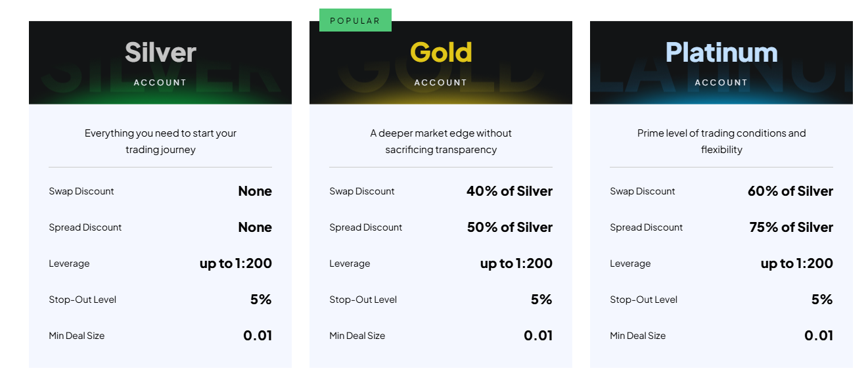The image size is (868, 381).
Task: Click Silver's Swap Discount "None" value
Action: tap(255, 191)
